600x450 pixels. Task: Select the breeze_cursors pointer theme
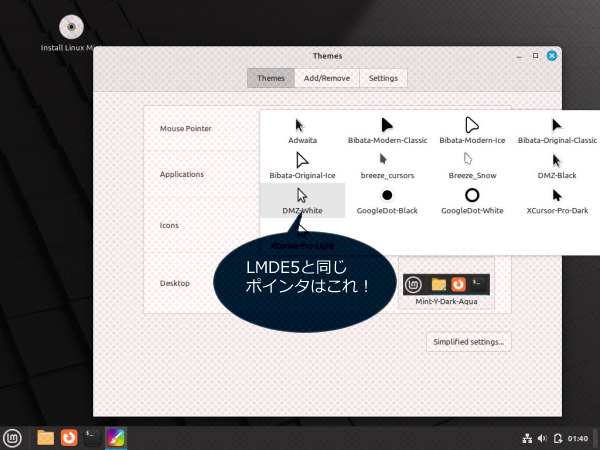pos(387,166)
